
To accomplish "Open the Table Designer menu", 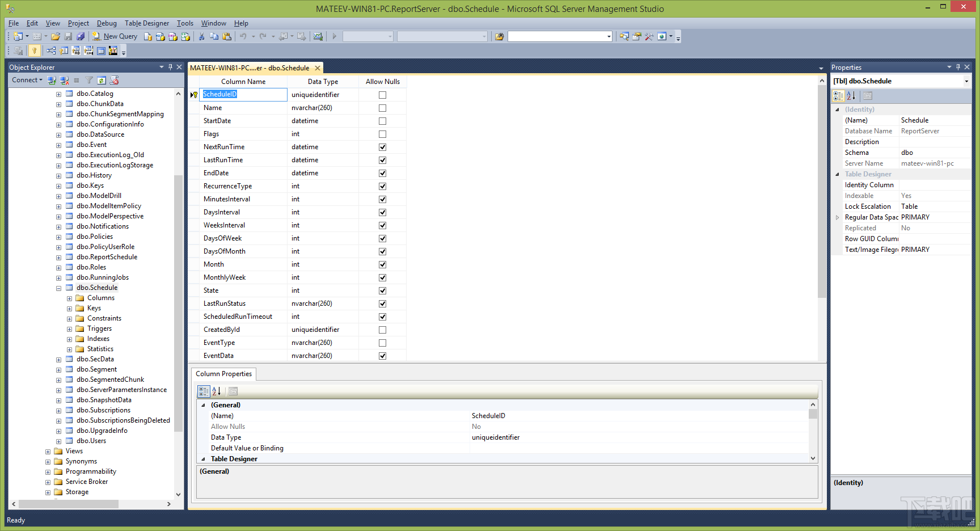I will (x=146, y=23).
